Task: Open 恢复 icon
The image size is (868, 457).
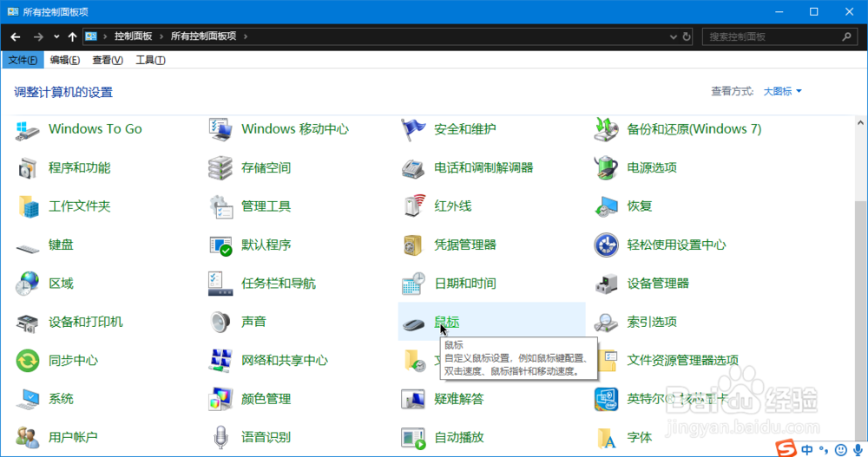Action: coord(606,207)
